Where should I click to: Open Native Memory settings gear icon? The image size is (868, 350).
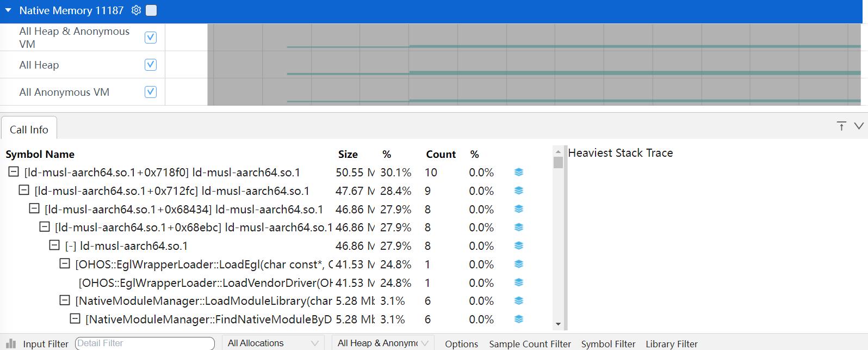point(136,10)
